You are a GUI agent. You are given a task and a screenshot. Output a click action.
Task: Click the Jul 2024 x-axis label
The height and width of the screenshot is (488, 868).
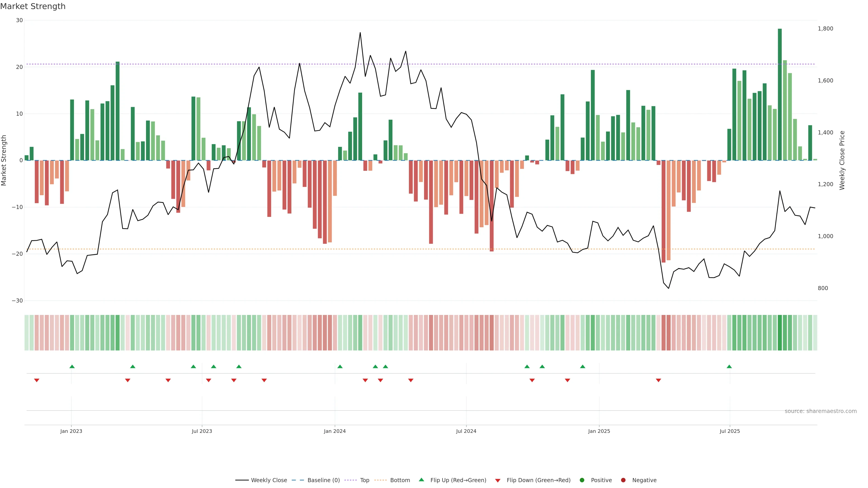466,431
